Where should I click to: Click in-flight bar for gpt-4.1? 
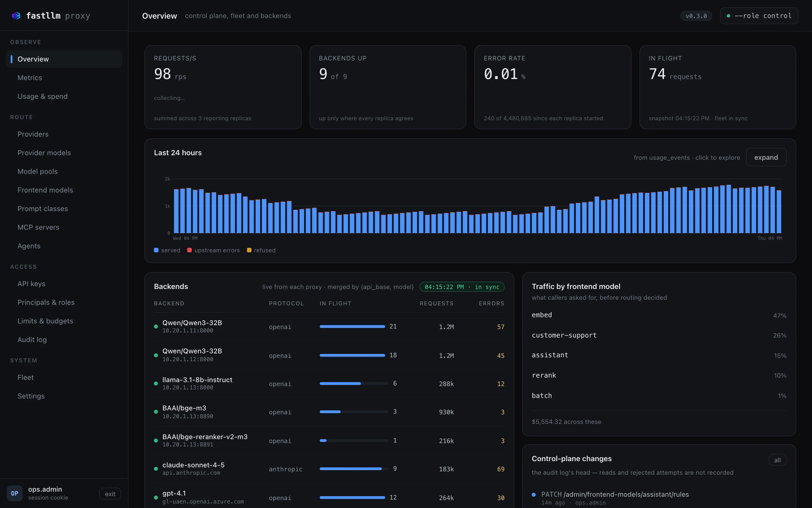pos(352,498)
